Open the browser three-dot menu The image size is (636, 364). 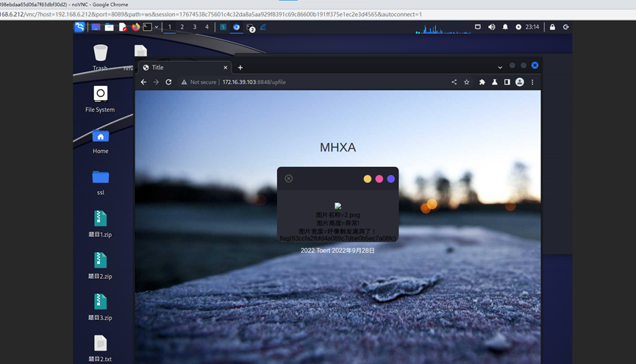(x=532, y=82)
